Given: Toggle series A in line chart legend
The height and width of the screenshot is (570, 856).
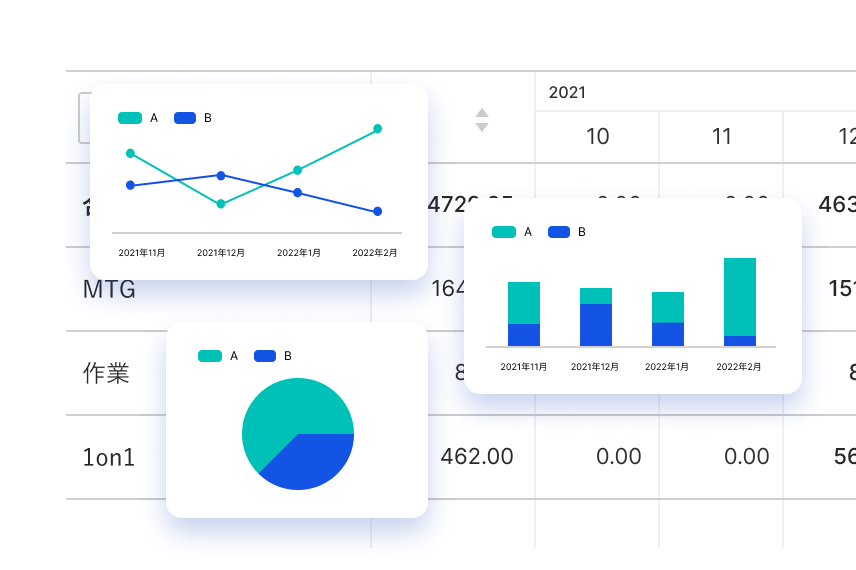Looking at the screenshot, I should coord(138,118).
